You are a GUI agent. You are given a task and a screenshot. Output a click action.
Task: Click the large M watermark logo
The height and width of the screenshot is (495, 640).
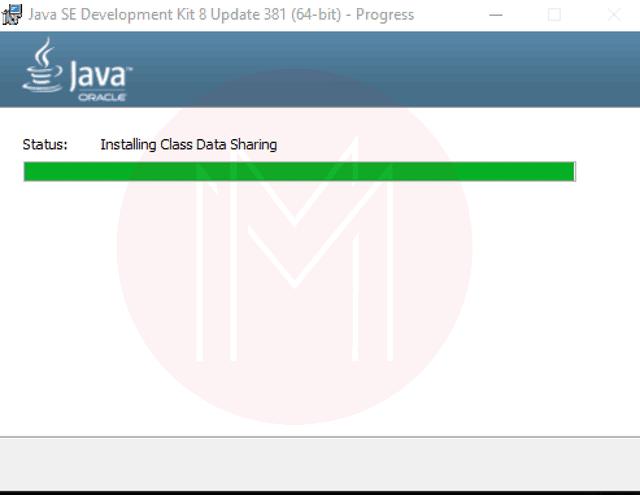295,247
